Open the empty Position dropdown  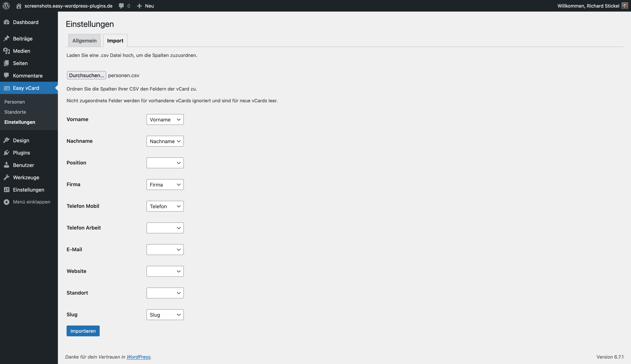165,163
